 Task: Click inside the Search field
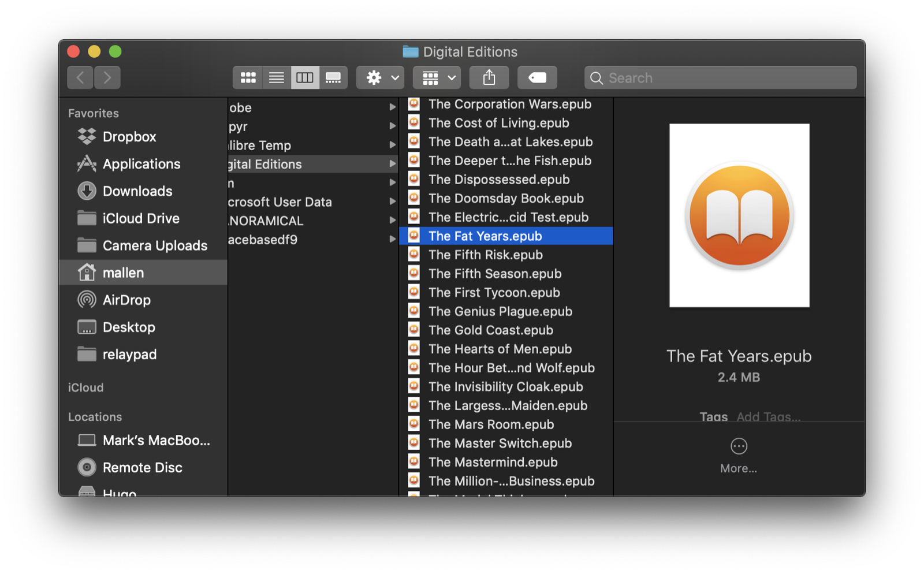point(719,77)
